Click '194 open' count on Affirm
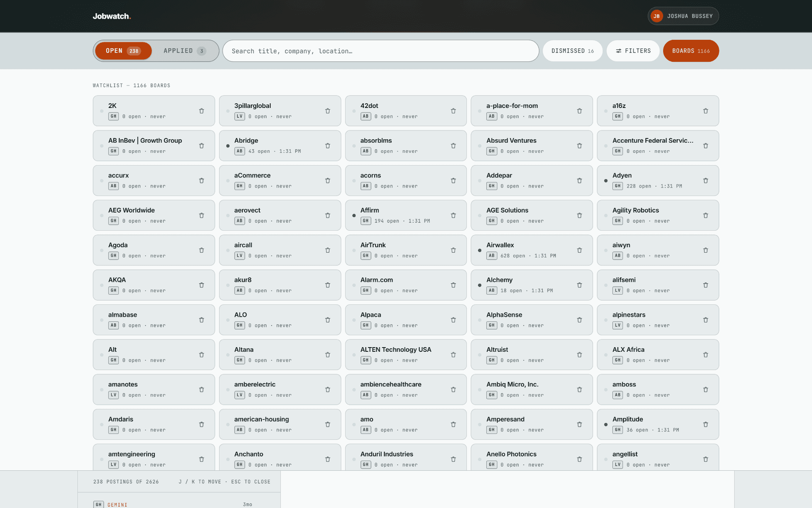Screen dimensions: 812x508 tap(387, 221)
